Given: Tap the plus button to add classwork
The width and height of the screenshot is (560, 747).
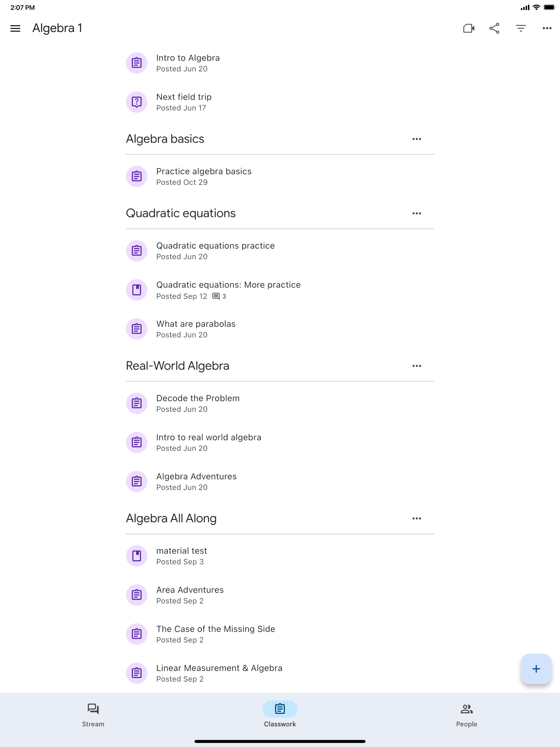Looking at the screenshot, I should click(536, 669).
